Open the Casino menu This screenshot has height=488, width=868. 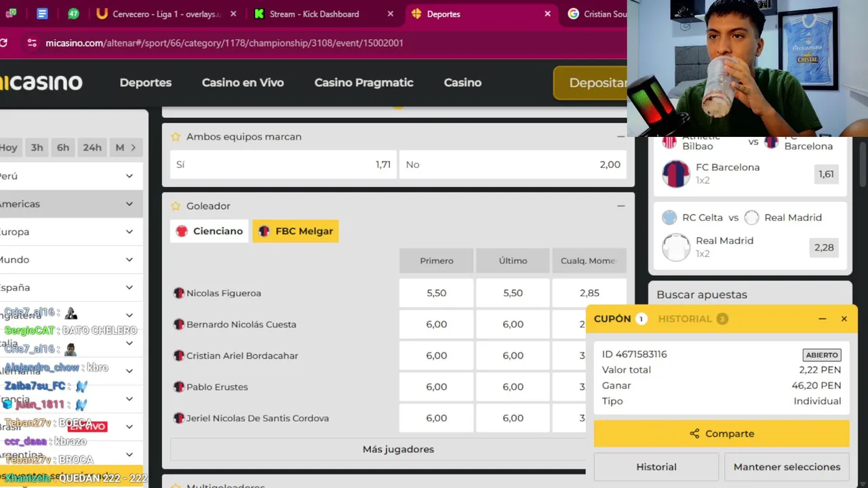462,83
